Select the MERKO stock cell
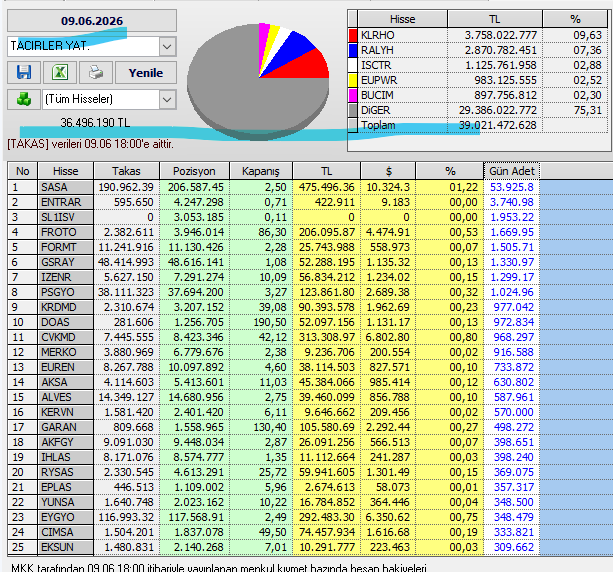Image resolution: width=613 pixels, height=572 pixels. (66, 352)
